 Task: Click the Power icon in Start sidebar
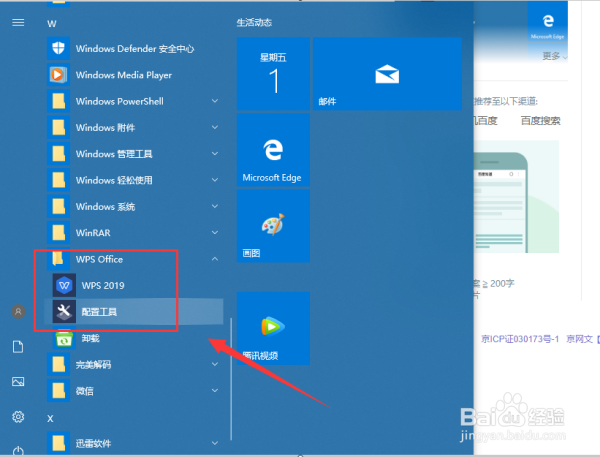click(x=18, y=450)
